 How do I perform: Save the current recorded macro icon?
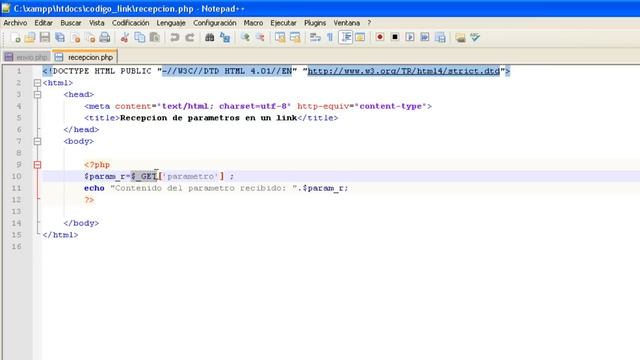pyautogui.click(x=440, y=38)
